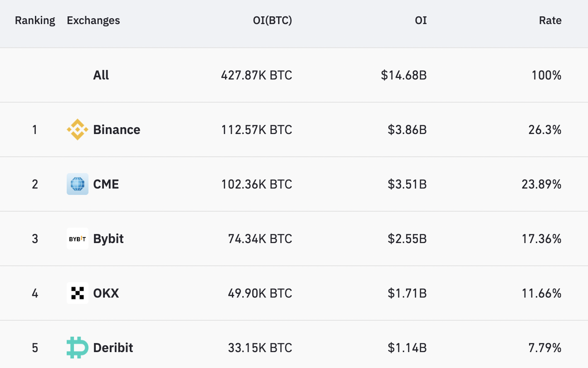Sort by the OI dollar column header

pyautogui.click(x=421, y=20)
